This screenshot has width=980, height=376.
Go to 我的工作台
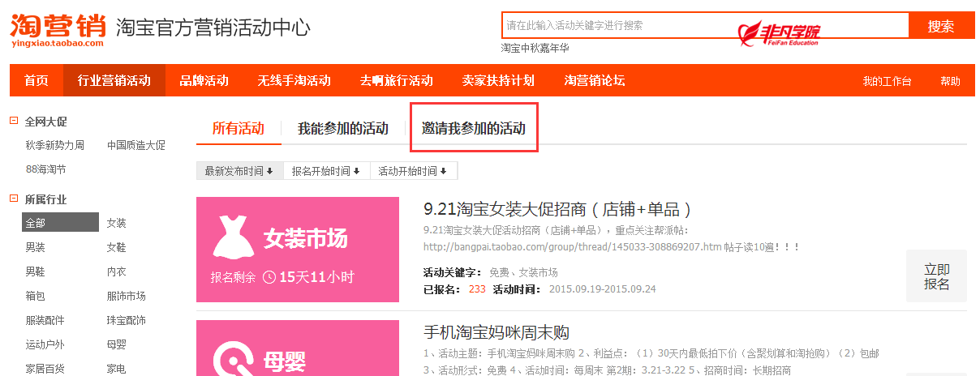[x=887, y=82]
